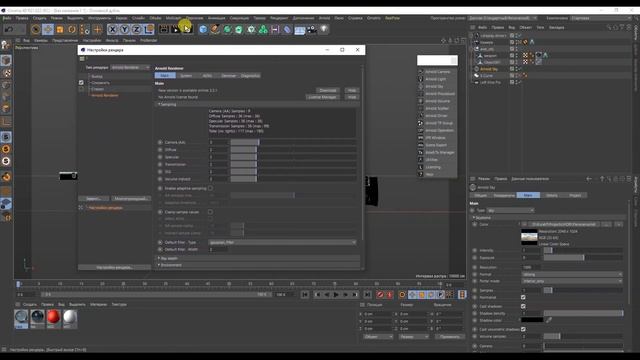Select the Scale tool in top toolbar
Screen dimensions: 640x360
point(60,29)
